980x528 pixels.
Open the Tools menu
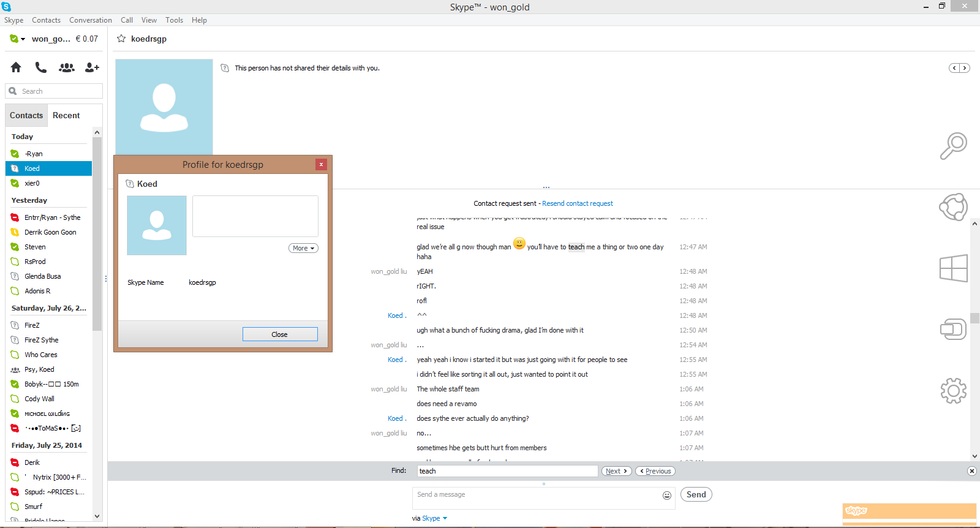pyautogui.click(x=174, y=20)
